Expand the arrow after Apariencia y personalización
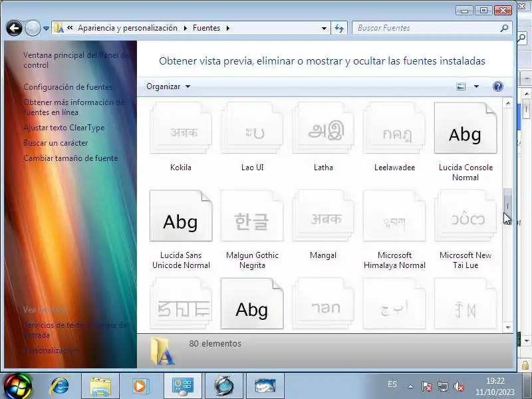Image resolution: width=532 pixels, height=399 pixels. tap(186, 28)
